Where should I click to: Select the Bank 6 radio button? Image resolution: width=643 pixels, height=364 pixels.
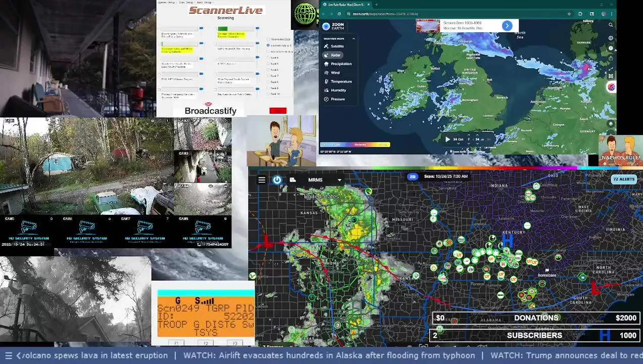coord(268,70)
